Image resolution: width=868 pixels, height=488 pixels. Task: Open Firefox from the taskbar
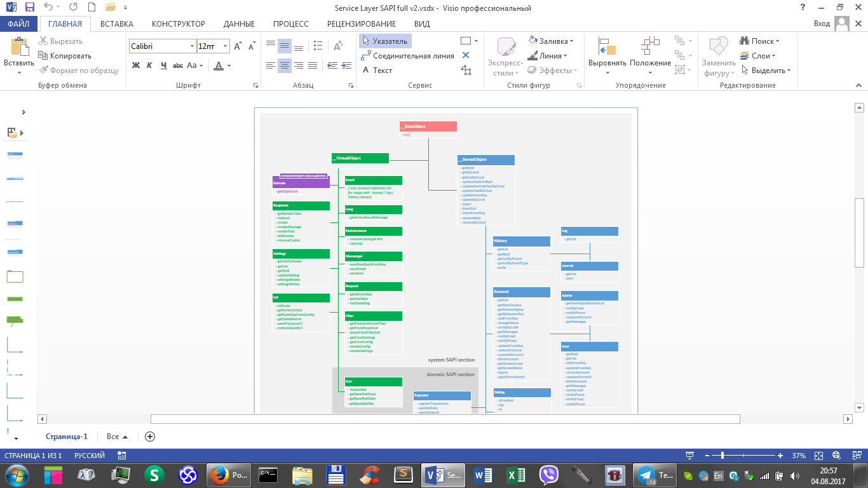pyautogui.click(x=229, y=475)
